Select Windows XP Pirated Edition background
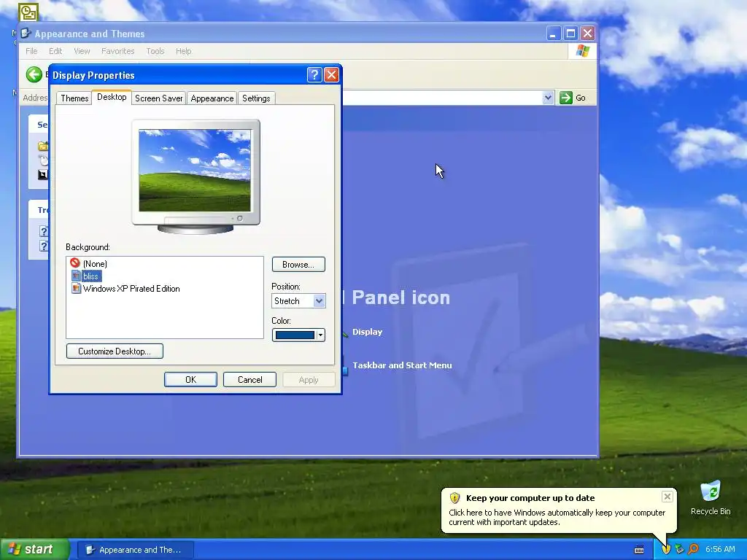The image size is (747, 560). [x=131, y=289]
